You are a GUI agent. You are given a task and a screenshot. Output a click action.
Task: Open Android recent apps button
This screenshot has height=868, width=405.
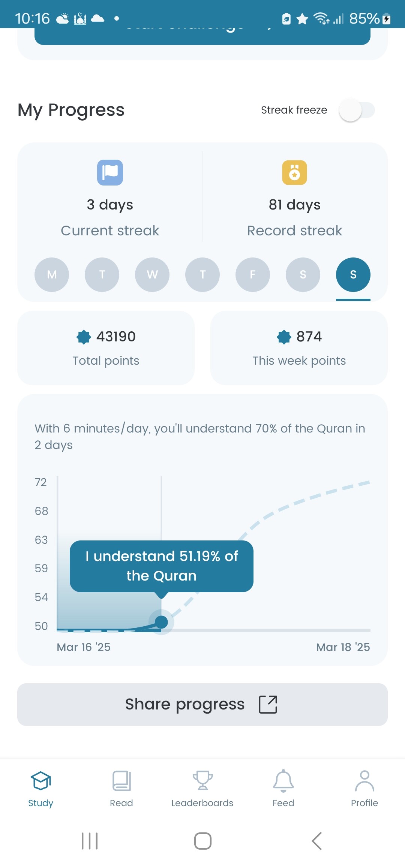pyautogui.click(x=90, y=841)
